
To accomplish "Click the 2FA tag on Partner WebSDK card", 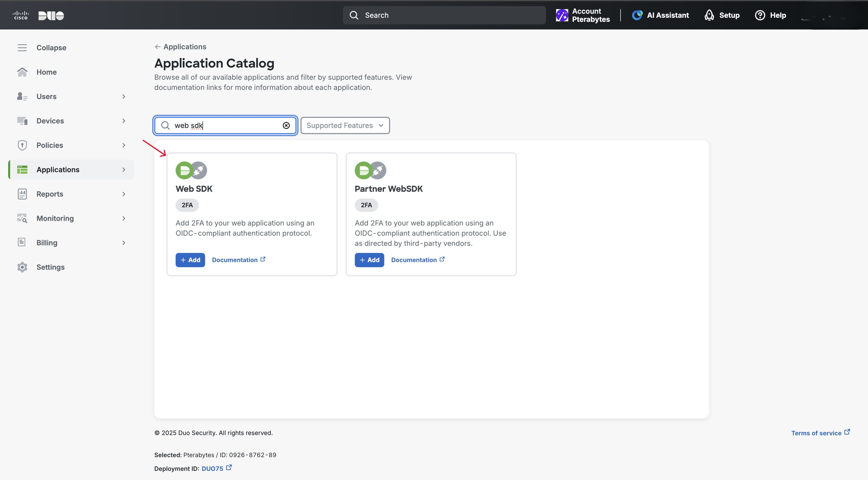I will click(x=366, y=205).
